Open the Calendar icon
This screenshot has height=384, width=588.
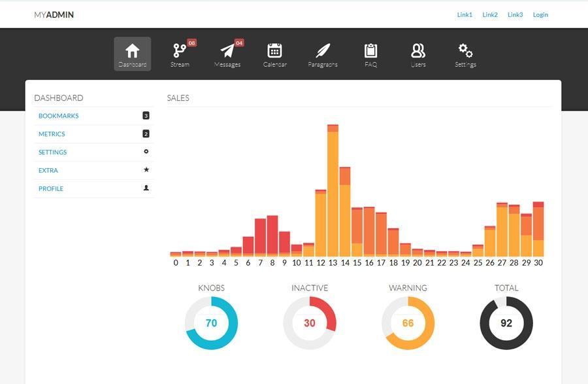point(274,50)
